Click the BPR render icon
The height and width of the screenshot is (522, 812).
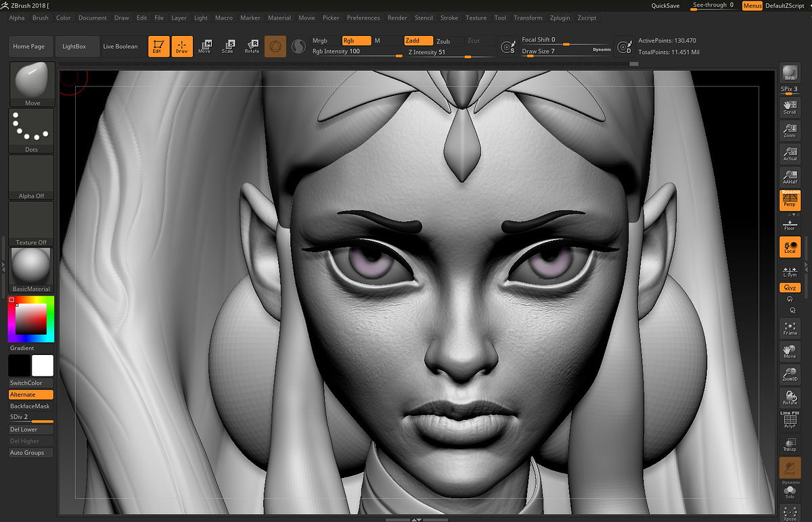[x=790, y=74]
